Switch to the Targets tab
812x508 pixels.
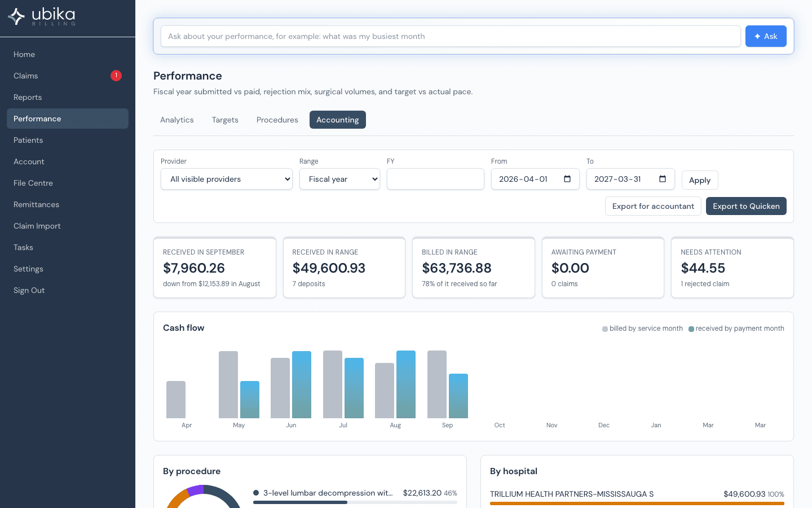click(x=225, y=120)
